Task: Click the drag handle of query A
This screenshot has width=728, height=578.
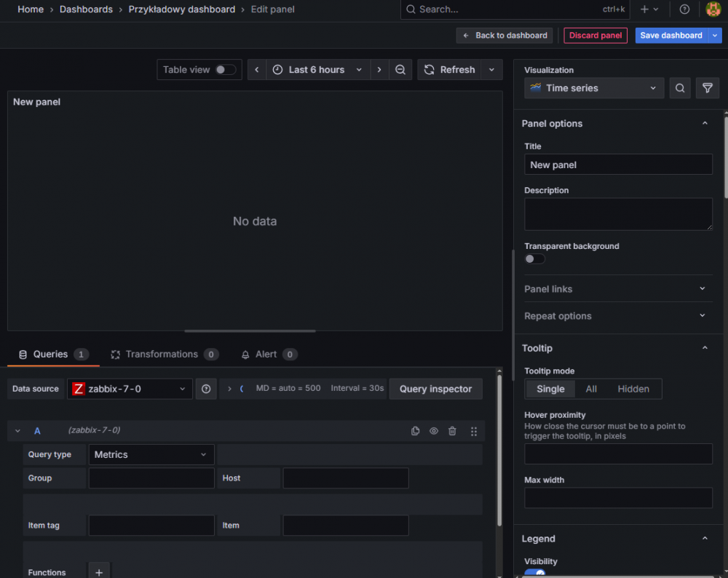Action: click(x=474, y=431)
